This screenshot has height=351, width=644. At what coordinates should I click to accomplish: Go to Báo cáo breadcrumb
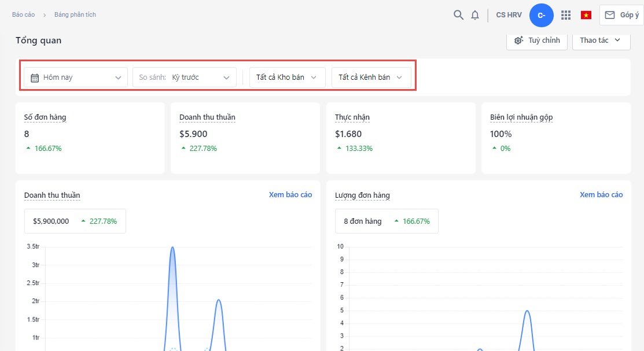(23, 14)
